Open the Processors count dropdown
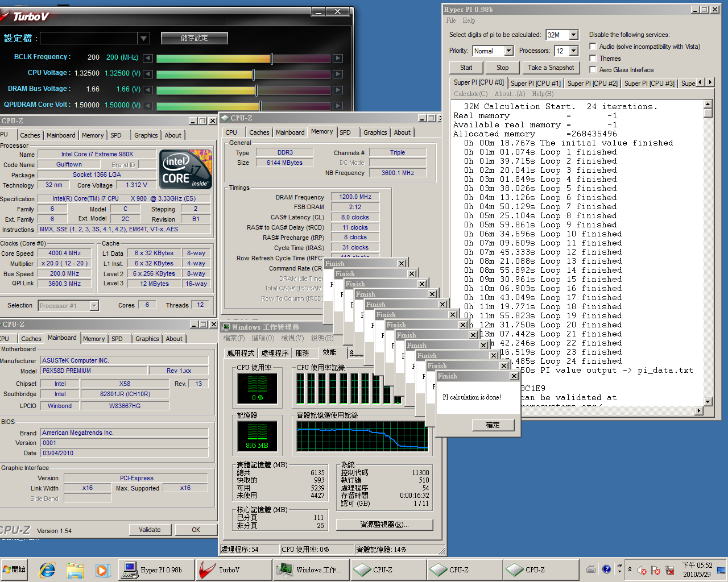The width and height of the screenshot is (728, 582). pyautogui.click(x=573, y=51)
